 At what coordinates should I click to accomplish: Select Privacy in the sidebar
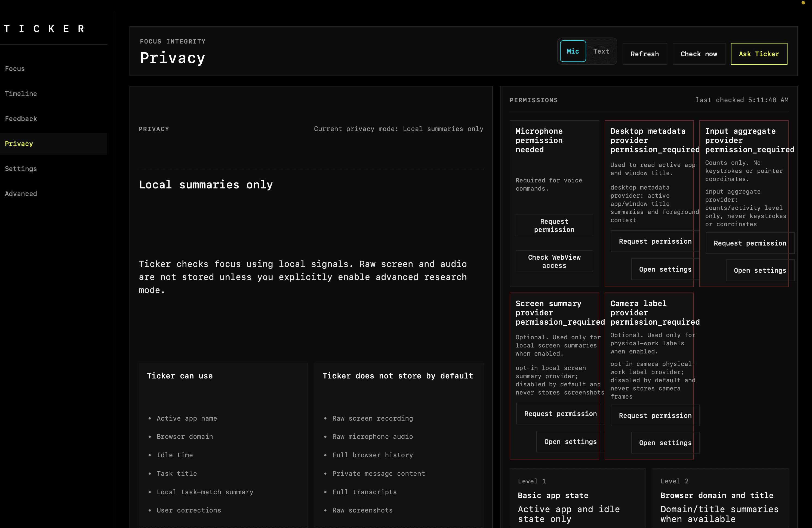point(53,144)
